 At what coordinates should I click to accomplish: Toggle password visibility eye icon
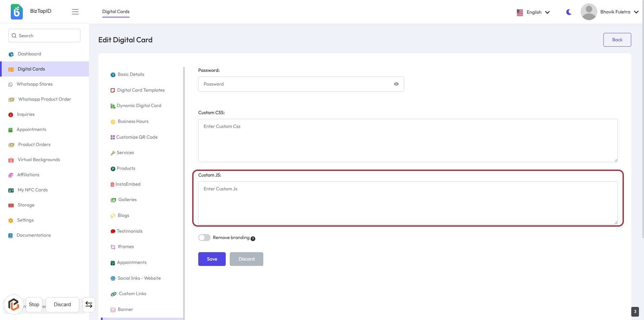[396, 84]
